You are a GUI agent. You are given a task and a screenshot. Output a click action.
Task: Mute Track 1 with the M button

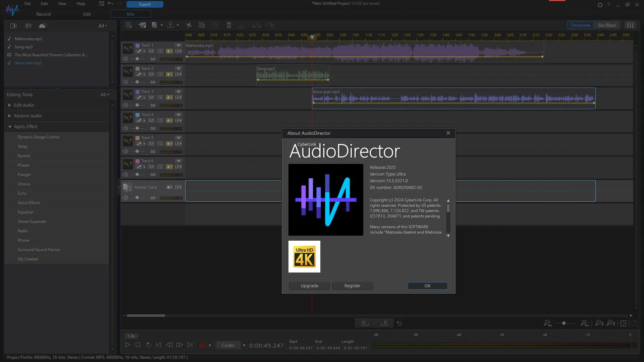click(151, 51)
